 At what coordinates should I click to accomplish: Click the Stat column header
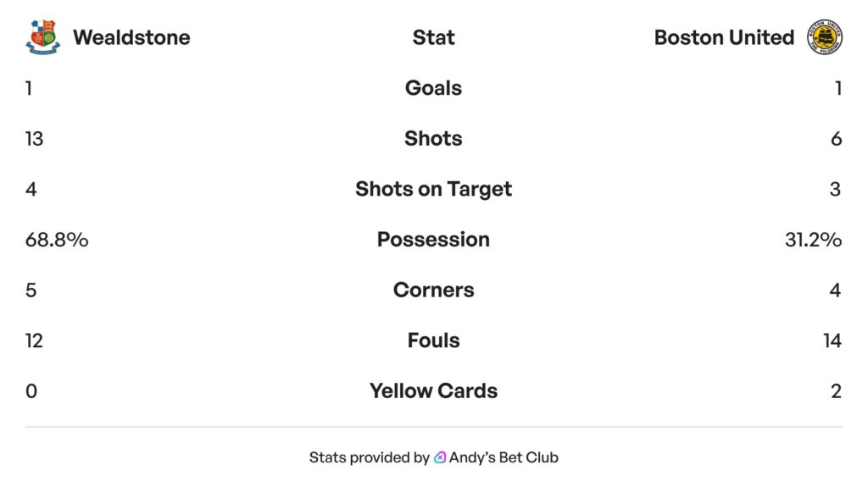tap(433, 37)
